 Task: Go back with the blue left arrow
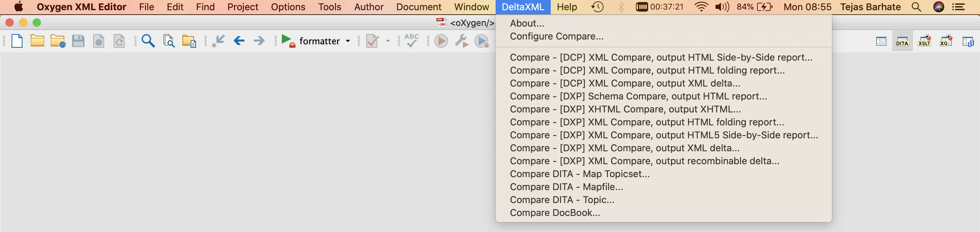[x=239, y=41]
